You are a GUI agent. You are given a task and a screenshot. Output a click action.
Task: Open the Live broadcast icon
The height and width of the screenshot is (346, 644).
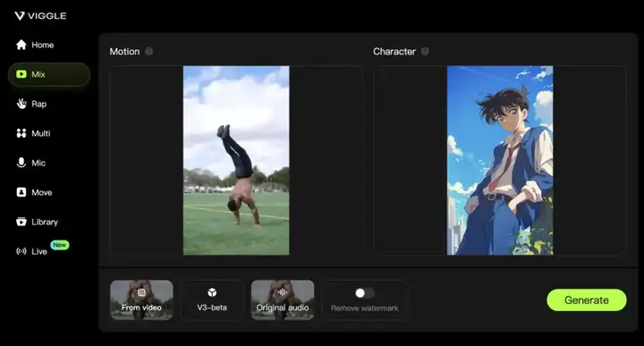[21, 251]
